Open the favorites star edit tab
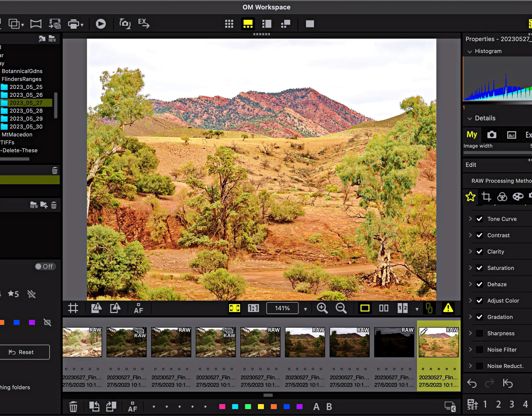This screenshot has height=416, width=532. (x=470, y=197)
